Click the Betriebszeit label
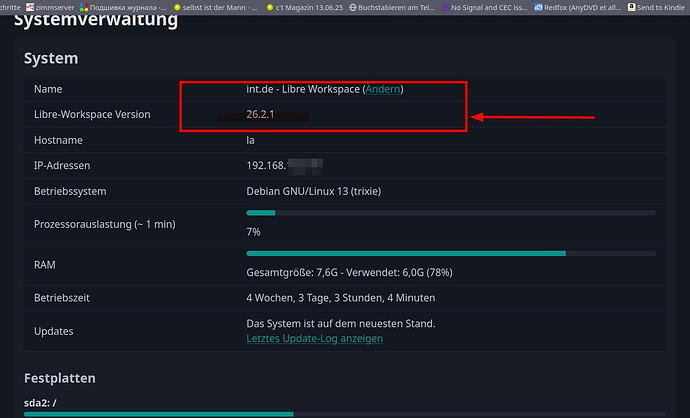 pyautogui.click(x=62, y=298)
